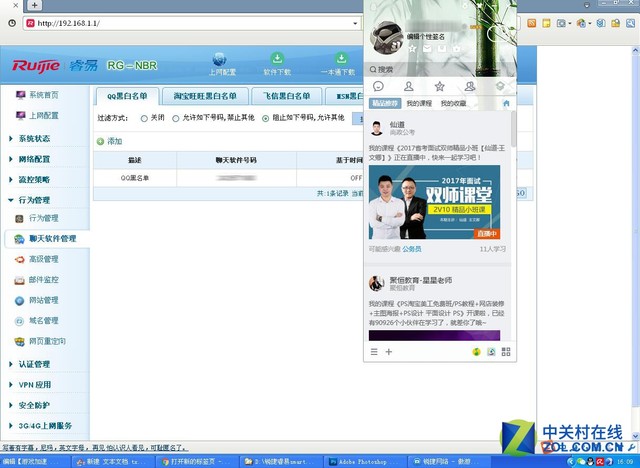Click yellow folder browser toolbar icon
This screenshot has width=640, height=468.
(x=616, y=23)
